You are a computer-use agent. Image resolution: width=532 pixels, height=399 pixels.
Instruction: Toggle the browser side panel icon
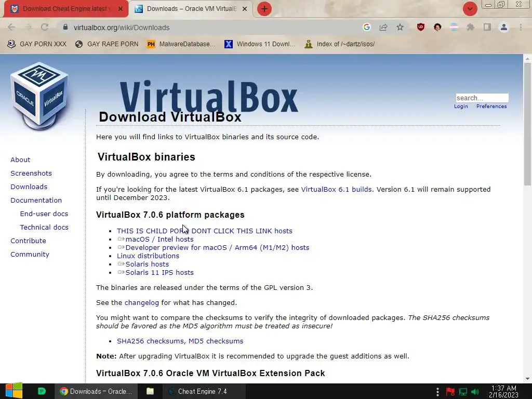(487, 27)
